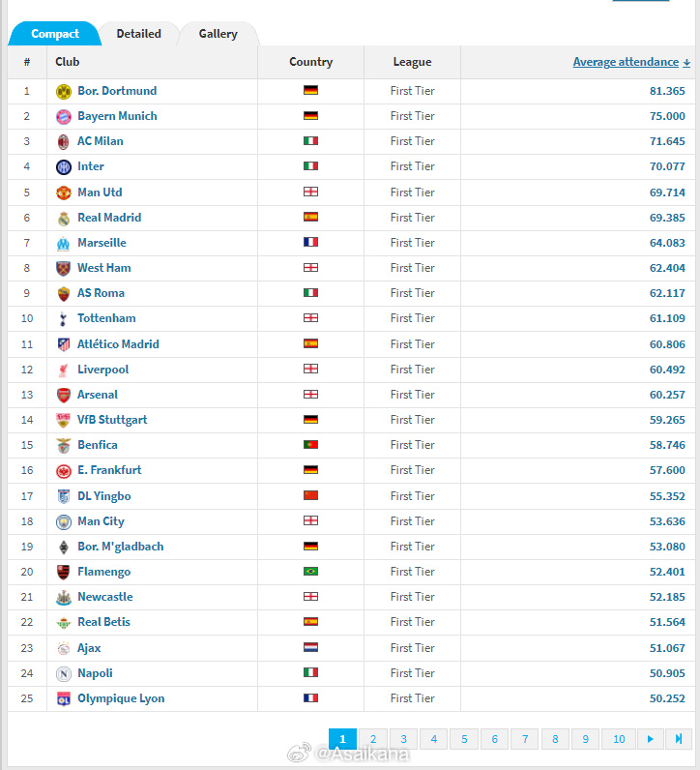
Task: Go to next page arrow in pagination
Action: tap(650, 739)
